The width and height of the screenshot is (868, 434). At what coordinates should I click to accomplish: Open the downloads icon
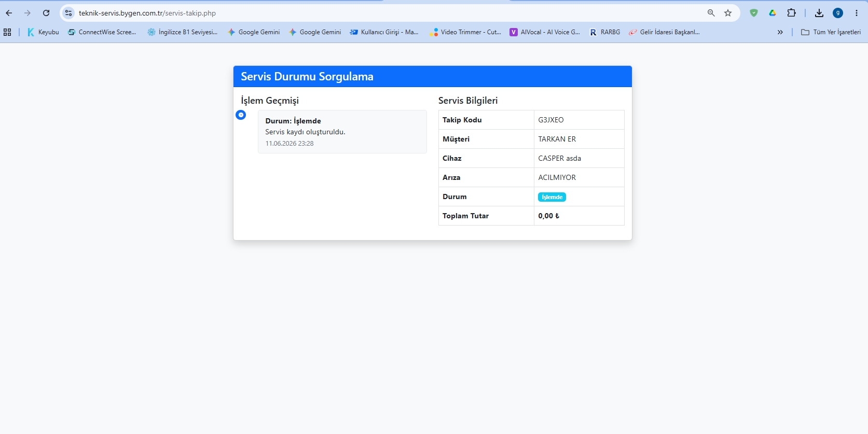click(x=819, y=13)
